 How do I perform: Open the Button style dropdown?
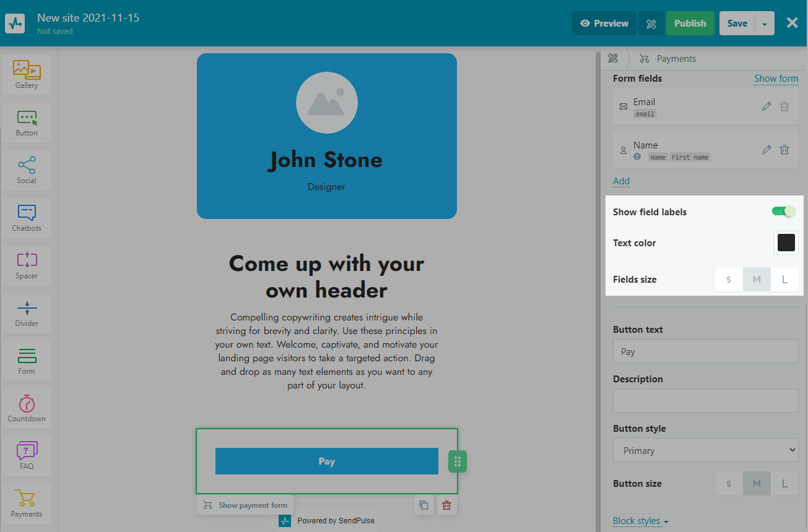click(705, 450)
